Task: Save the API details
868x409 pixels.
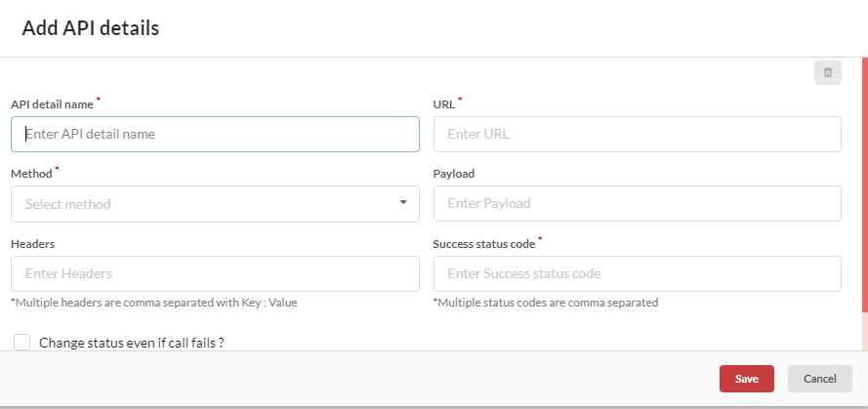Action: 747,379
